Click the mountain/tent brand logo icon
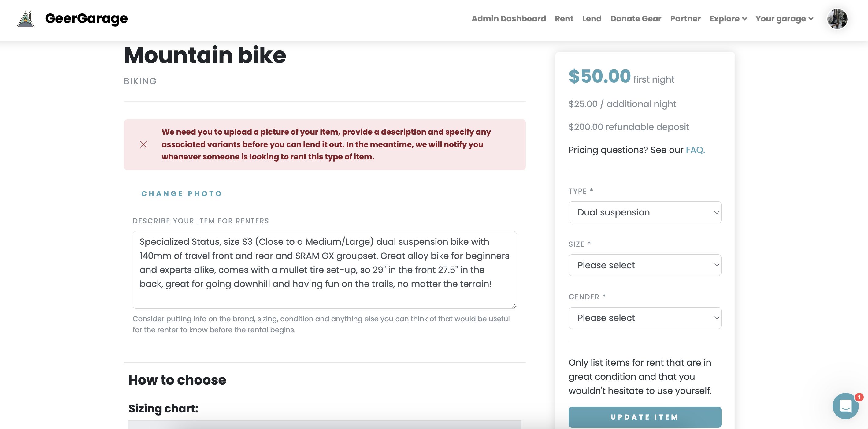The image size is (868, 429). 26,19
